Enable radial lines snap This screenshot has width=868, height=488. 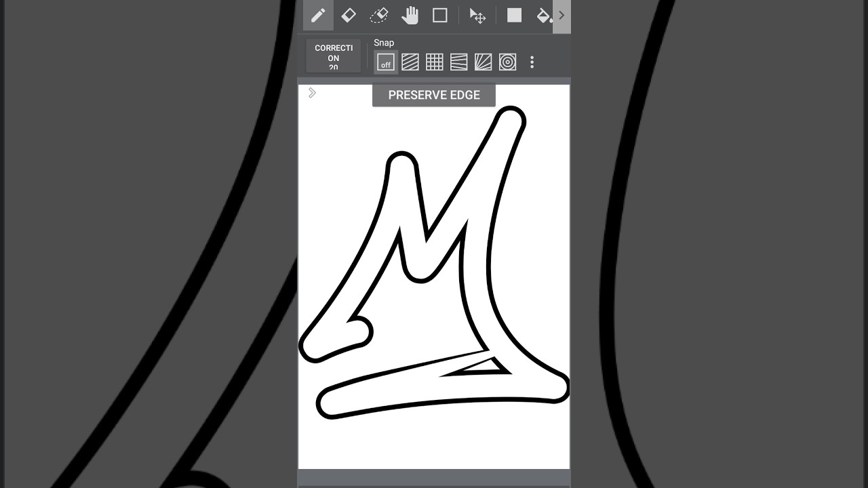484,62
